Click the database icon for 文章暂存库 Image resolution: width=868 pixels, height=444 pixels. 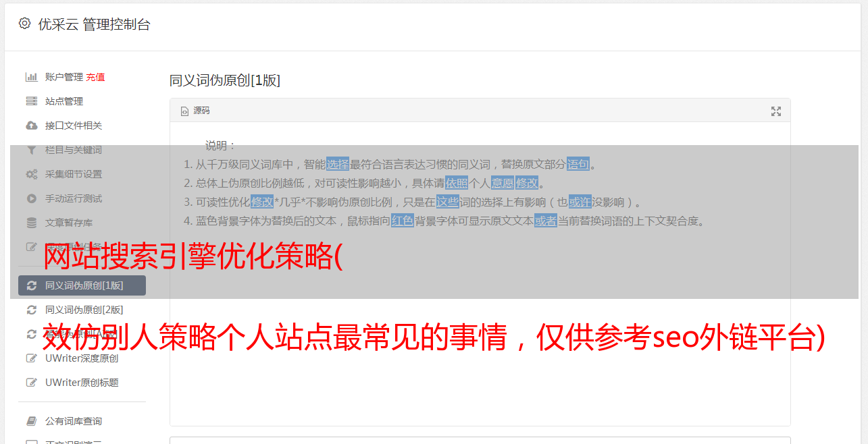(31, 223)
